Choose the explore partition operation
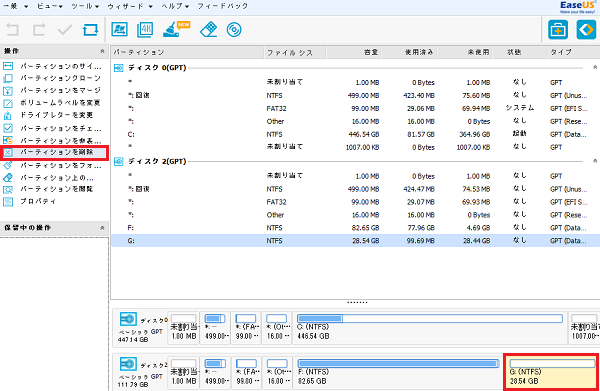 53,189
